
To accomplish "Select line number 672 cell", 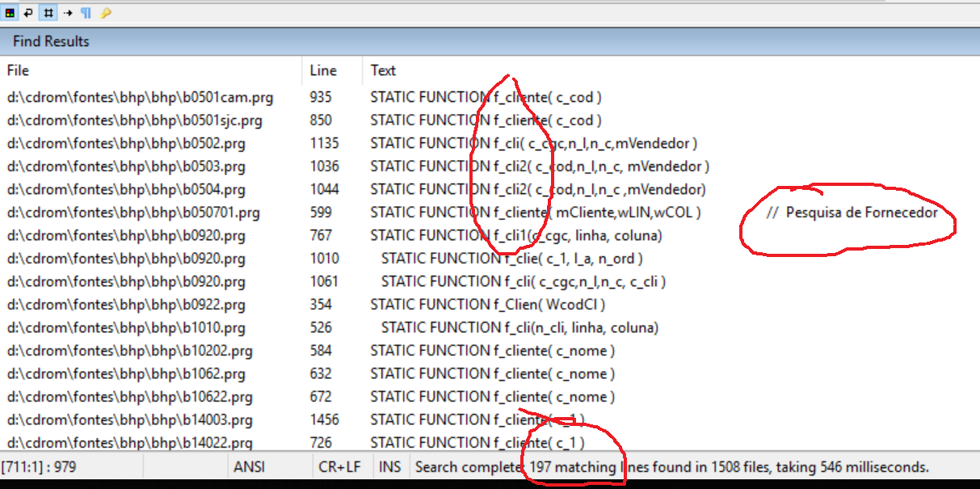I will 321,397.
